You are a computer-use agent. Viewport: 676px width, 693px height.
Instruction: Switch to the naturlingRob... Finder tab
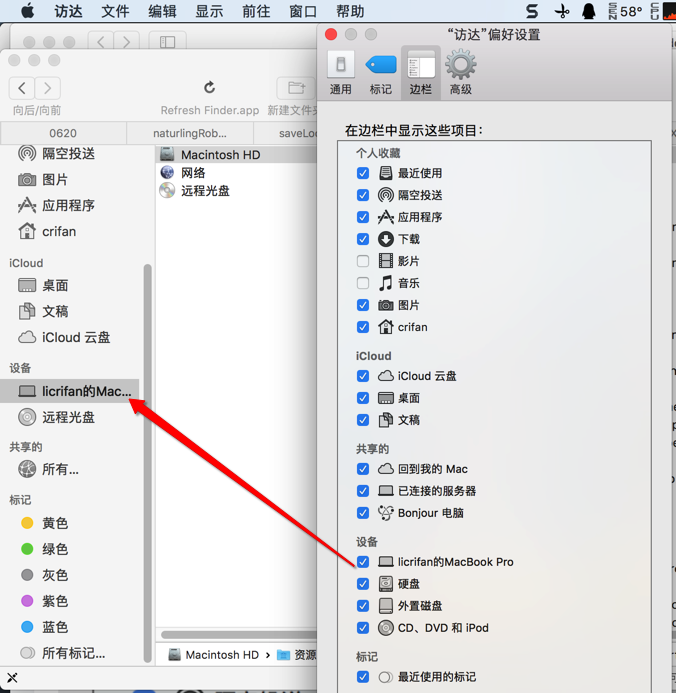click(190, 133)
